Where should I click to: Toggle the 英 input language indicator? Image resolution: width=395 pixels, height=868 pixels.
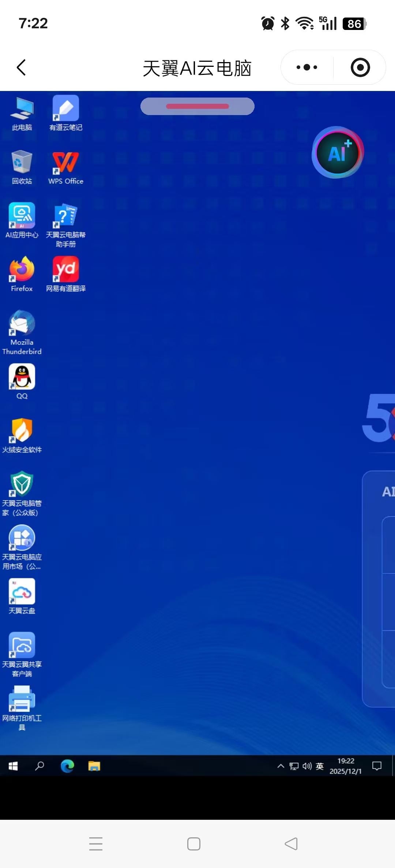click(320, 766)
